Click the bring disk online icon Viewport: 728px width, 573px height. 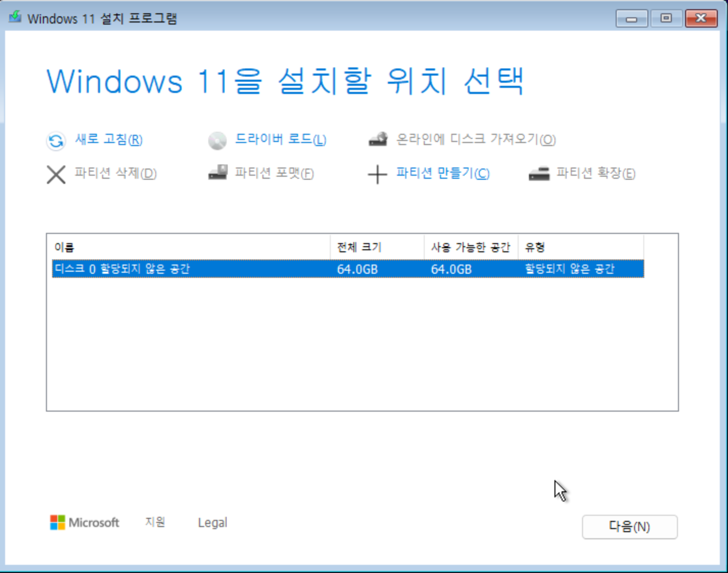click(378, 139)
